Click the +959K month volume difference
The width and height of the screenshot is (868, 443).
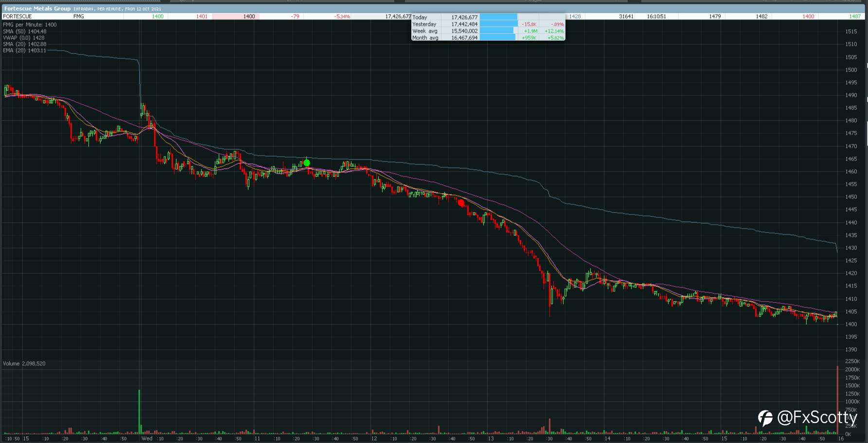[529, 38]
